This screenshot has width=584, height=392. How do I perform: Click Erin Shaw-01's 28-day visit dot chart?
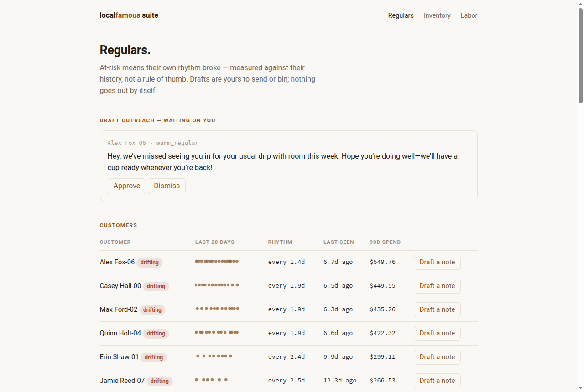[214, 356]
